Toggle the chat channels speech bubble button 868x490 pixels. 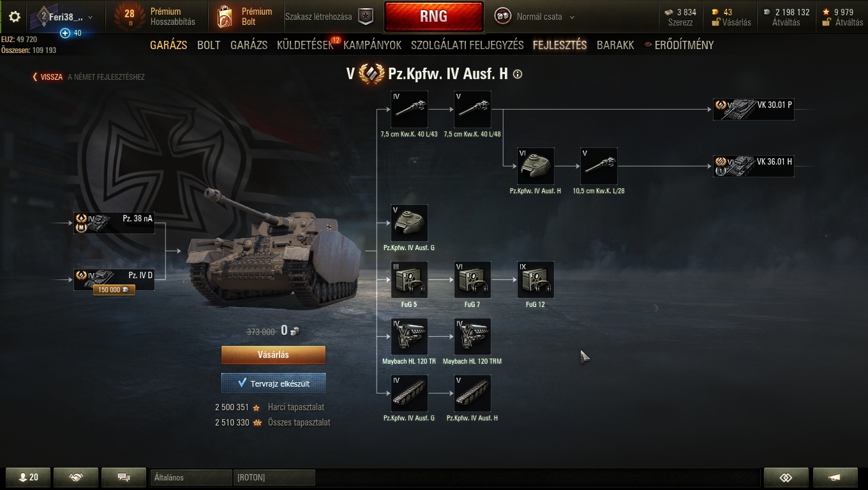[124, 477]
